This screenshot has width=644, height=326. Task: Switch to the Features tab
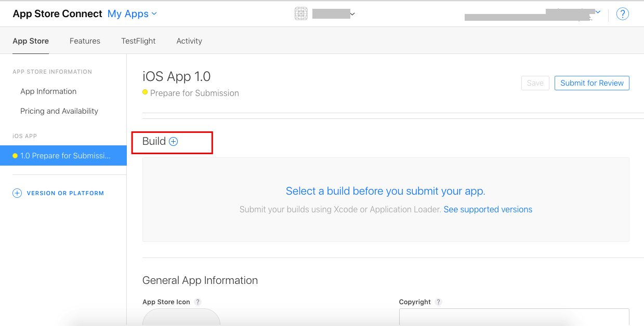click(x=85, y=41)
